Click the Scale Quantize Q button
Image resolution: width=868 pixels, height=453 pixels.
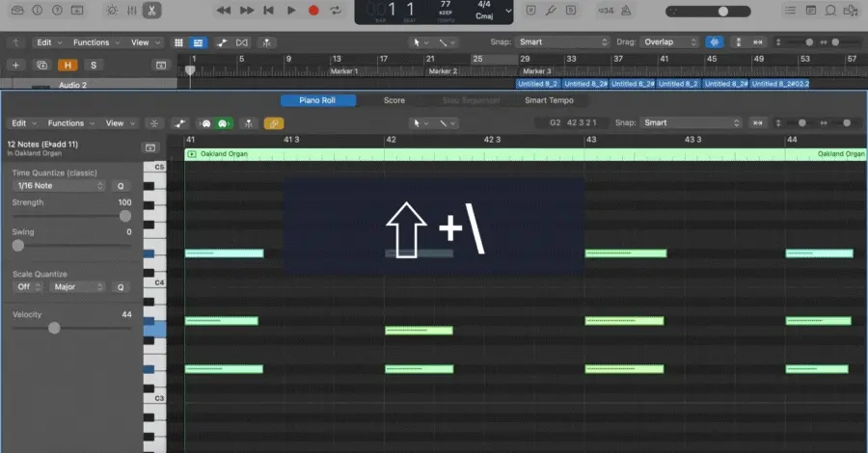[121, 287]
